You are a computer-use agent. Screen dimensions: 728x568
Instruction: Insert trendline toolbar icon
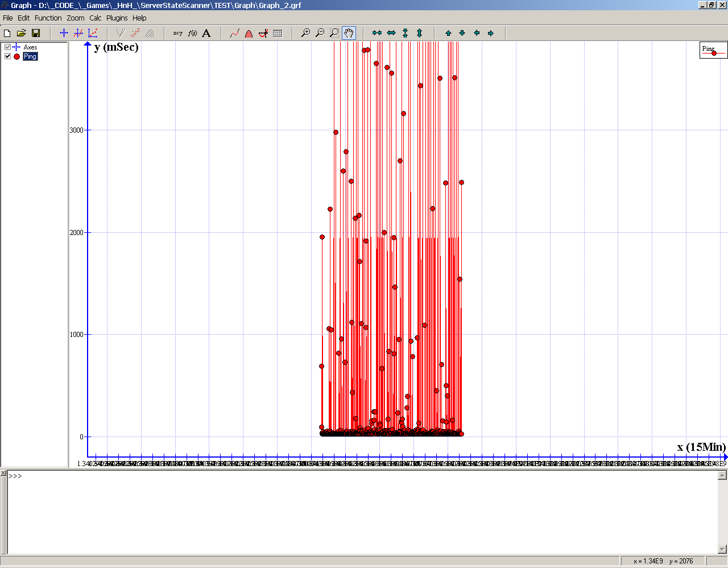click(x=135, y=33)
